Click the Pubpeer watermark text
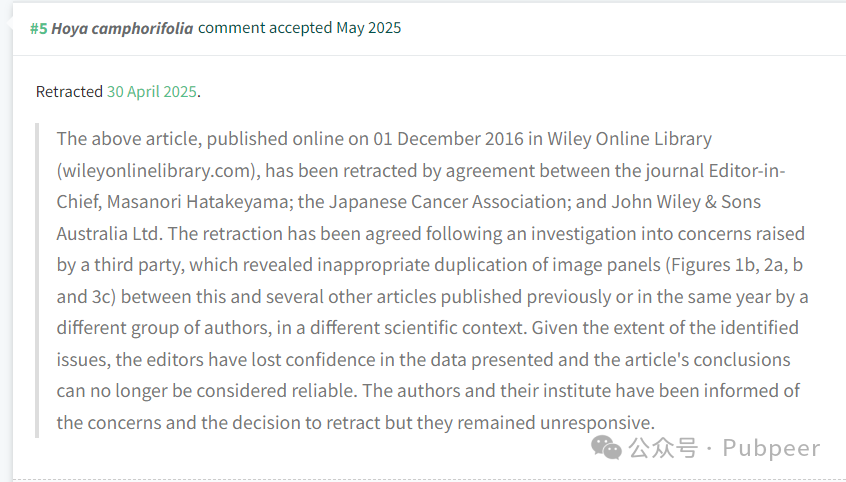This screenshot has height=482, width=846. tap(771, 448)
